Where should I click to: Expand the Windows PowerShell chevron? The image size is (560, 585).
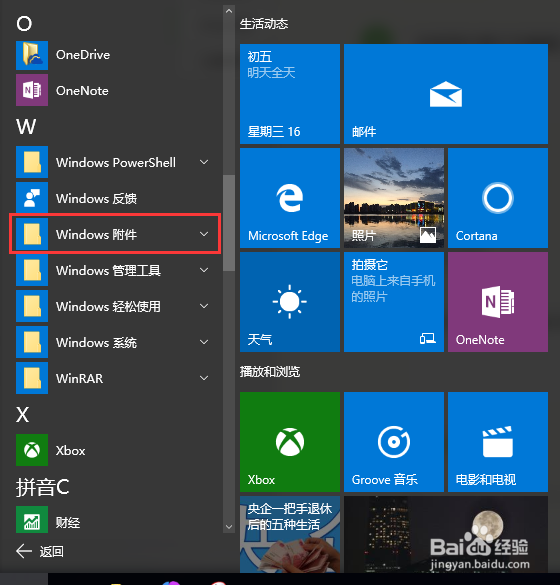204,162
